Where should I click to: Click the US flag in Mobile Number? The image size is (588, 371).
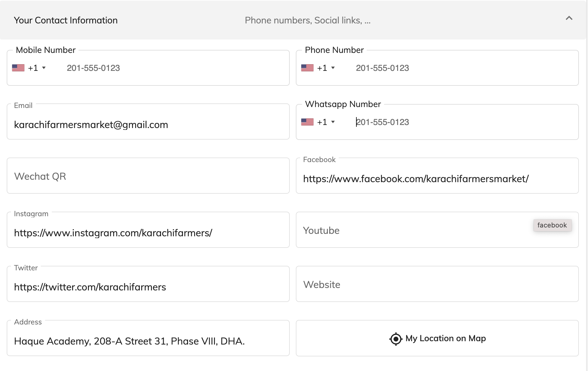click(x=18, y=68)
